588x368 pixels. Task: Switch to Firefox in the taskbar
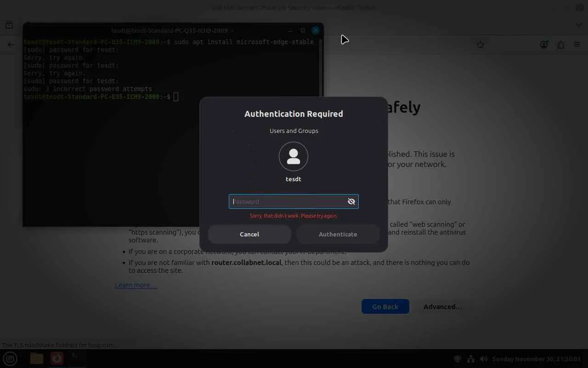[x=57, y=358]
